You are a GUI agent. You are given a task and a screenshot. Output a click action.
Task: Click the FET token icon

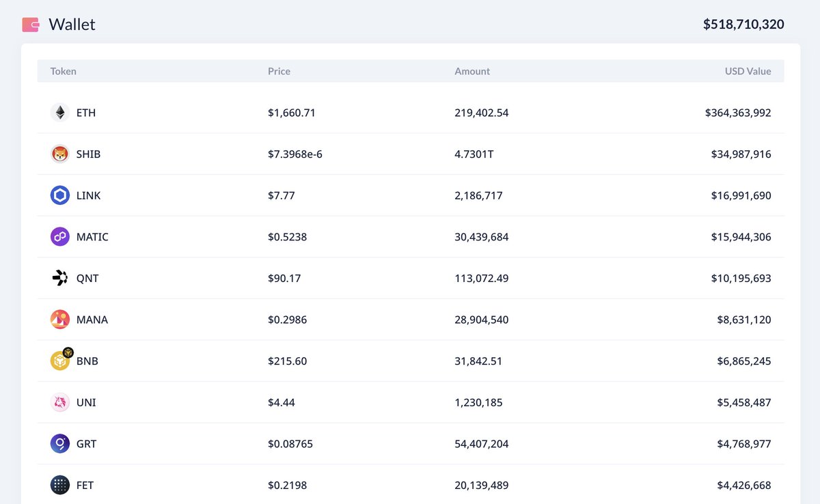[x=60, y=486]
